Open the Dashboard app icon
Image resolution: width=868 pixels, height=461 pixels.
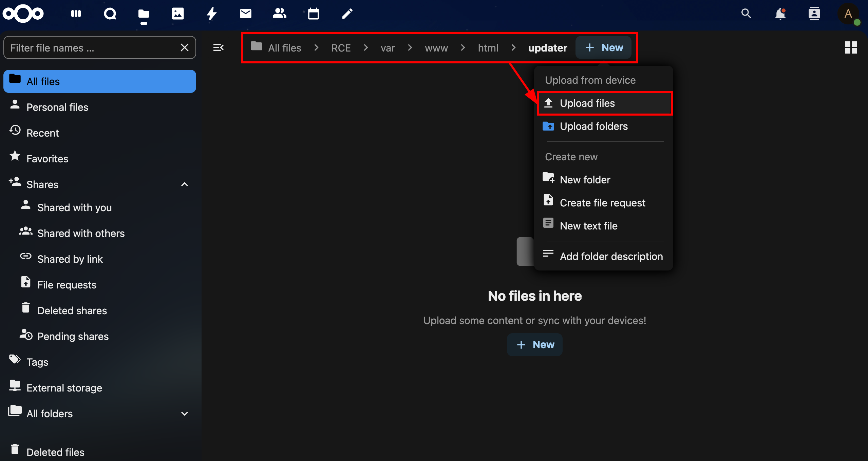(76, 14)
